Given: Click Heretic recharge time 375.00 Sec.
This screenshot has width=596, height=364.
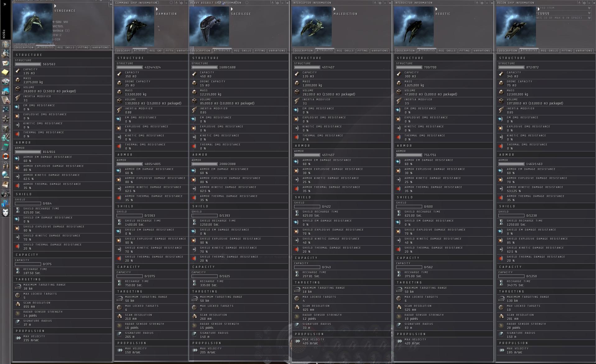Looking at the screenshot, I should [413, 276].
